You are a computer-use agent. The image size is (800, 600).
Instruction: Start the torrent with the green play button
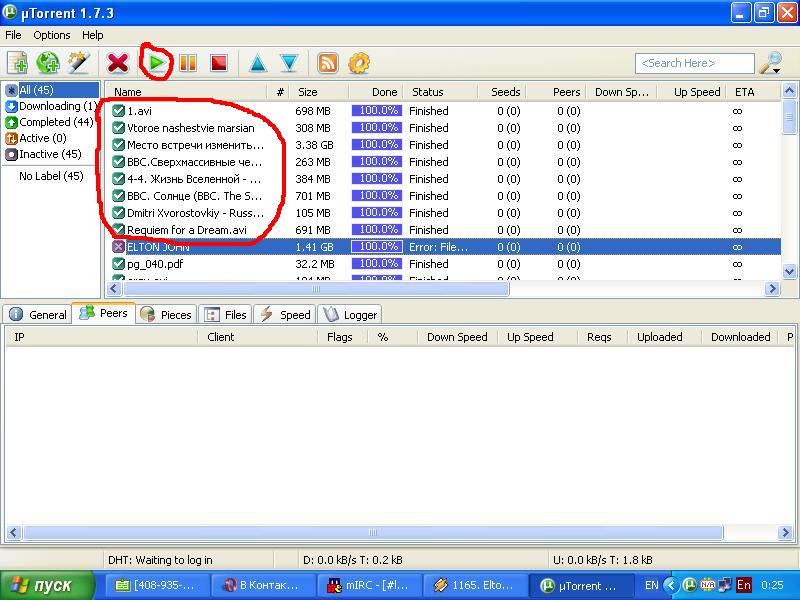point(157,63)
